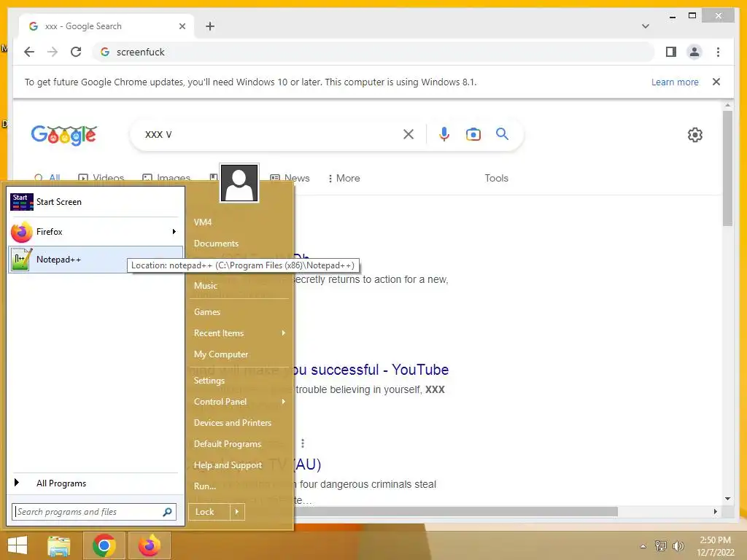Open Start Screen from the Start menu
The height and width of the screenshot is (560, 747).
[x=96, y=202]
